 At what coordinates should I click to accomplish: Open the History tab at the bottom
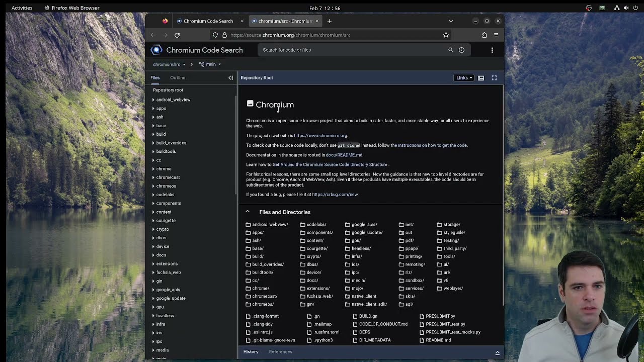(x=251, y=352)
